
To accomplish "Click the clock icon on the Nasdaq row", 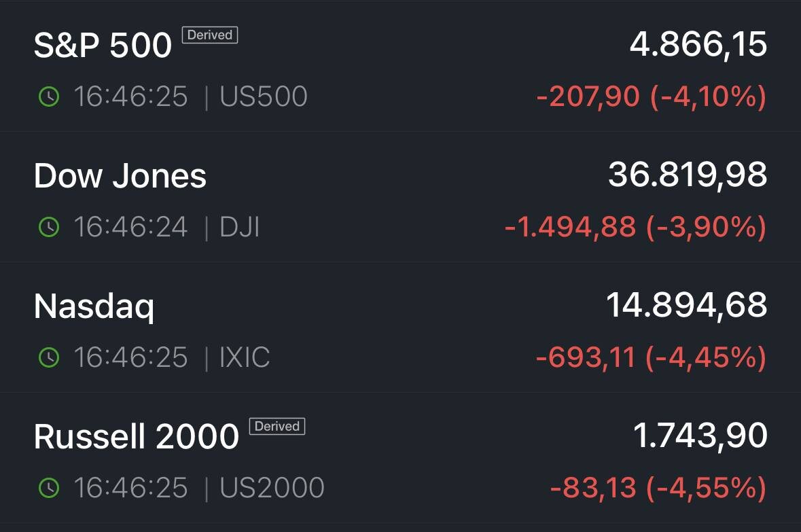I will coord(48,356).
